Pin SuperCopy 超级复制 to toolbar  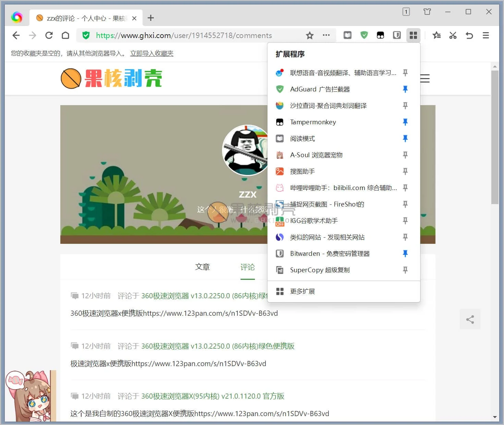click(405, 270)
